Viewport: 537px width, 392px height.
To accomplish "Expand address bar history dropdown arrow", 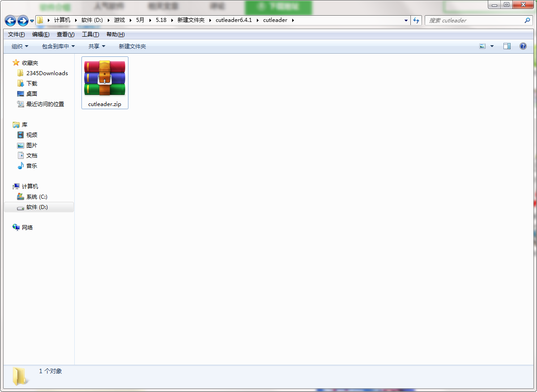I will point(406,21).
